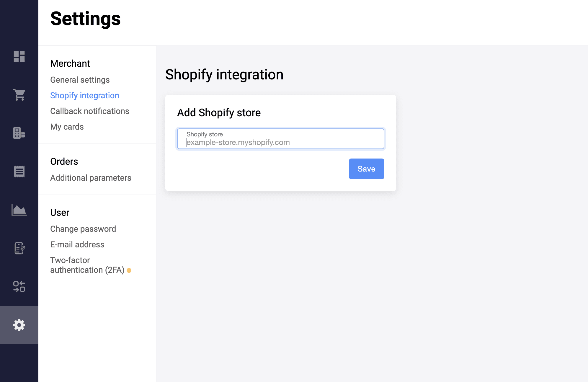Open Change password settings

click(x=83, y=229)
